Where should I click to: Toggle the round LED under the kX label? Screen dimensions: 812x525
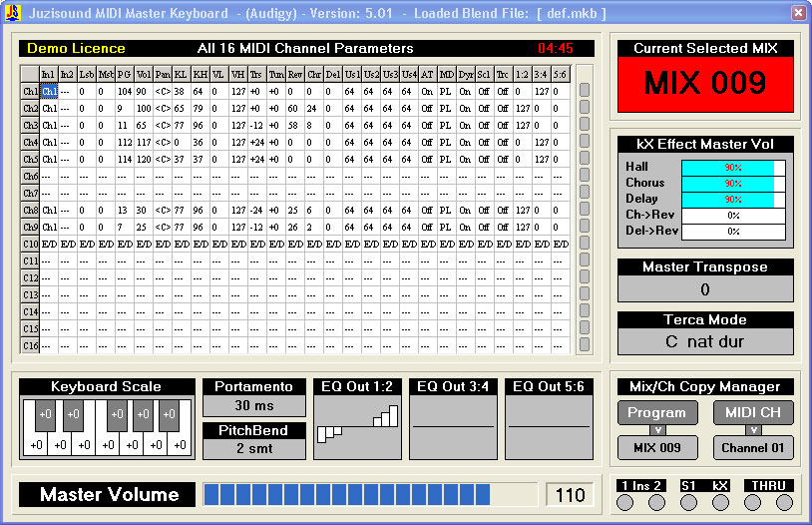(x=720, y=502)
